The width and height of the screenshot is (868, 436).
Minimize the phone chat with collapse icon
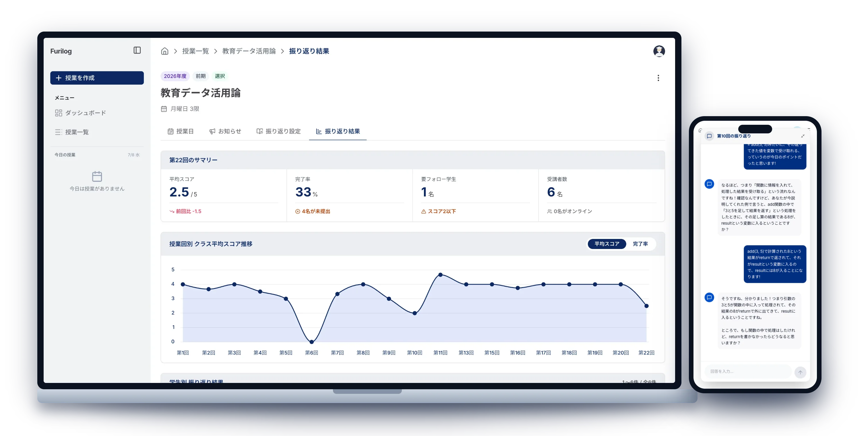tap(803, 136)
